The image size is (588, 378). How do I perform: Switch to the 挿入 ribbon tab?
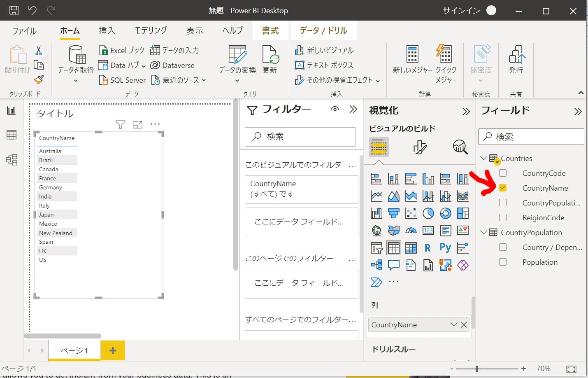click(x=107, y=31)
